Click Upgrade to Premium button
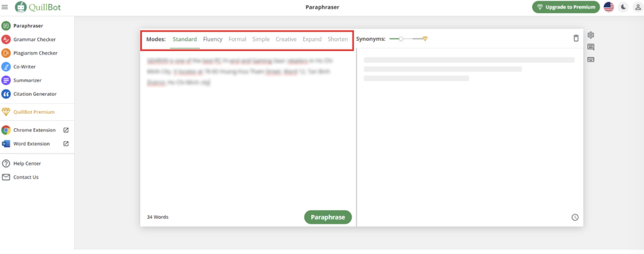Image resolution: width=644 pixels, height=254 pixels. [x=565, y=7]
